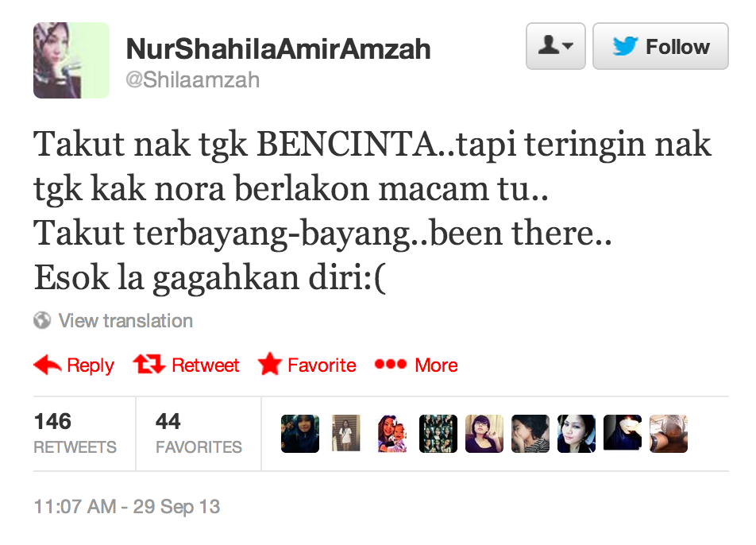
Task: Select the first retweeter avatar in dark hoodie
Action: click(300, 434)
